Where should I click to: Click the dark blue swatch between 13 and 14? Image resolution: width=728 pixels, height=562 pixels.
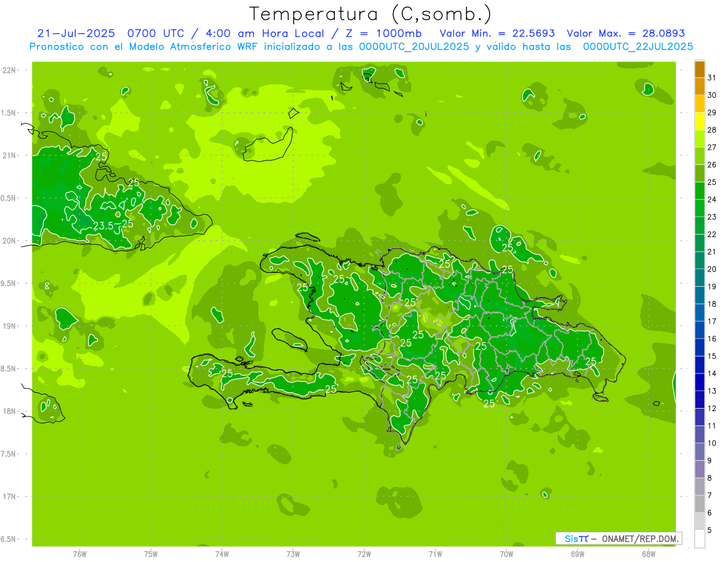click(699, 382)
